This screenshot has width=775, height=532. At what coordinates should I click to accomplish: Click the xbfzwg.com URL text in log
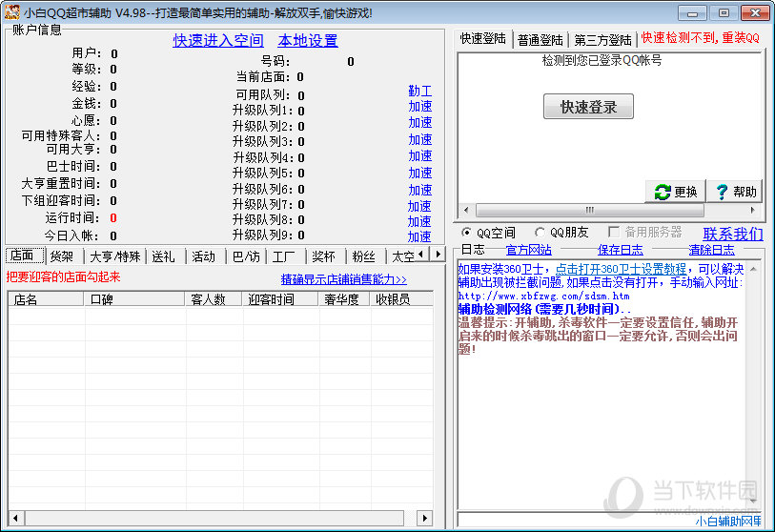click(x=543, y=297)
